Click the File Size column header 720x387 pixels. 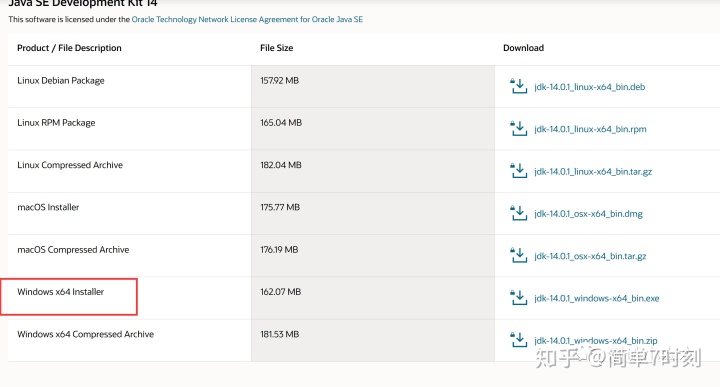pos(276,48)
